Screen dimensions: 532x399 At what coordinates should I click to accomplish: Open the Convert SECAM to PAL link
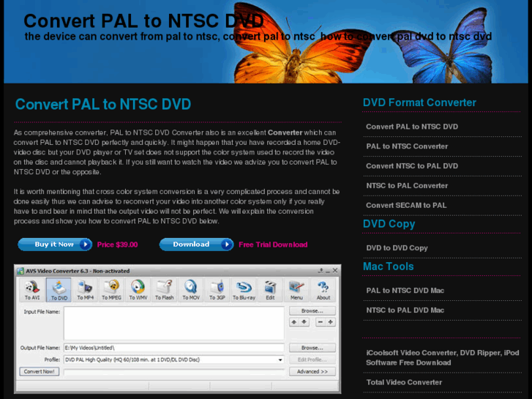406,206
